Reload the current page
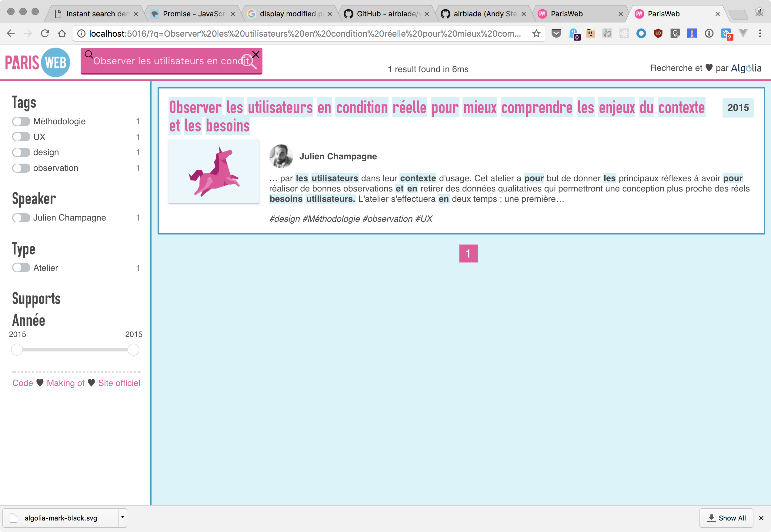 (45, 33)
